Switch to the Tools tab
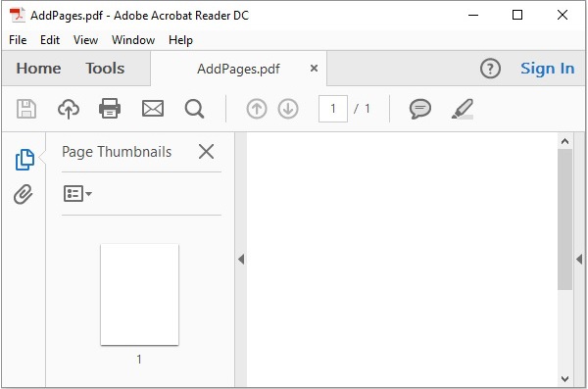The height and width of the screenshot is (389, 588). 105,69
